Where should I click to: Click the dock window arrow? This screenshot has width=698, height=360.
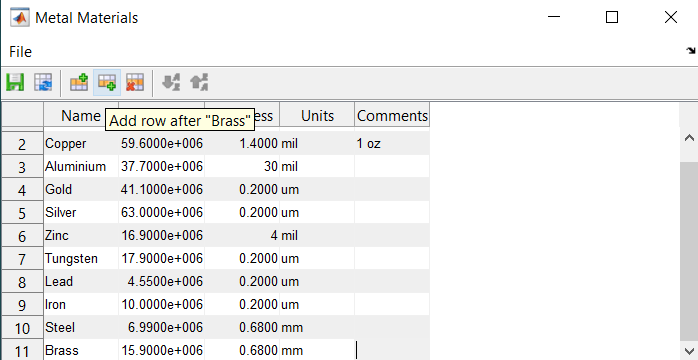tap(690, 50)
